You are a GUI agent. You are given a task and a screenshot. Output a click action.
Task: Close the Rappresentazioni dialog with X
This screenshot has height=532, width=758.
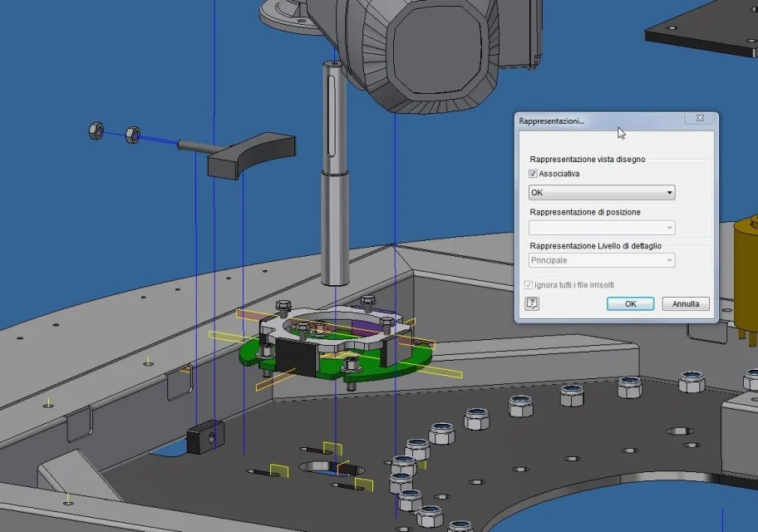point(700,118)
